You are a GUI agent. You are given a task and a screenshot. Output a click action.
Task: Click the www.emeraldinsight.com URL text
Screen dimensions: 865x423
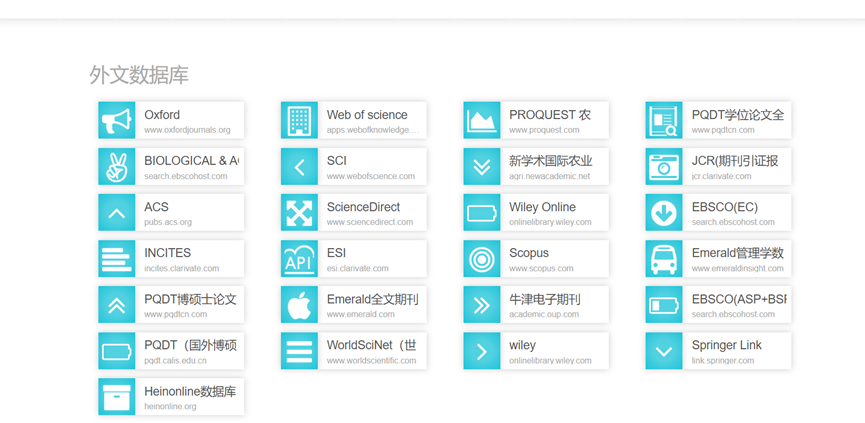tap(738, 269)
